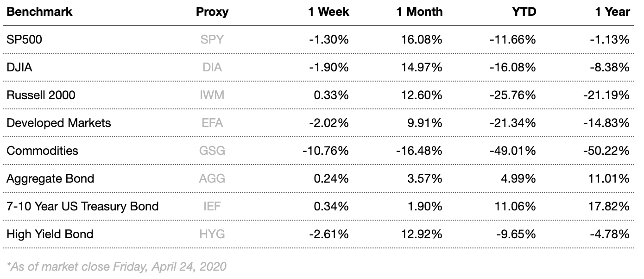Click the Russell 2000 benchmark name
644x279 pixels.
coord(41,95)
